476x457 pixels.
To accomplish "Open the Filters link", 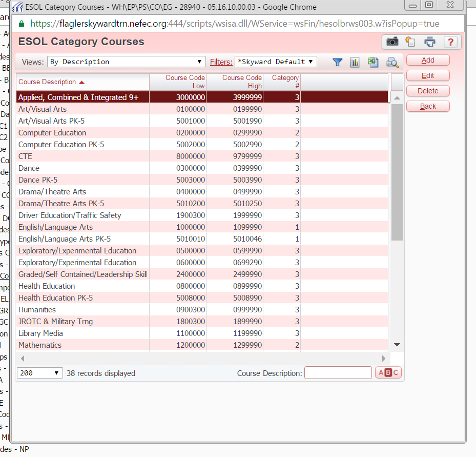I will coord(221,62).
